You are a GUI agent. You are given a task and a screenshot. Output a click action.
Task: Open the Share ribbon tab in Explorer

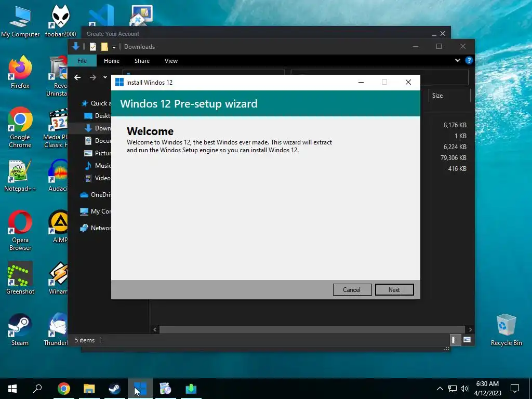click(x=142, y=61)
